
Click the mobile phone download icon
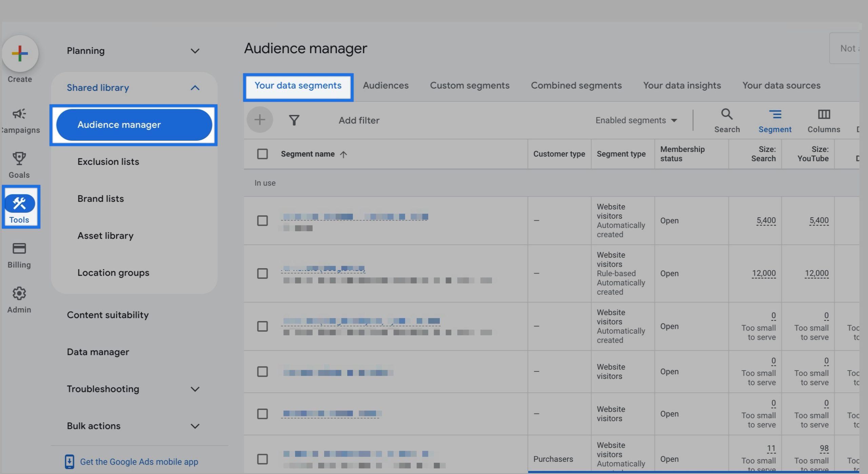pyautogui.click(x=69, y=461)
